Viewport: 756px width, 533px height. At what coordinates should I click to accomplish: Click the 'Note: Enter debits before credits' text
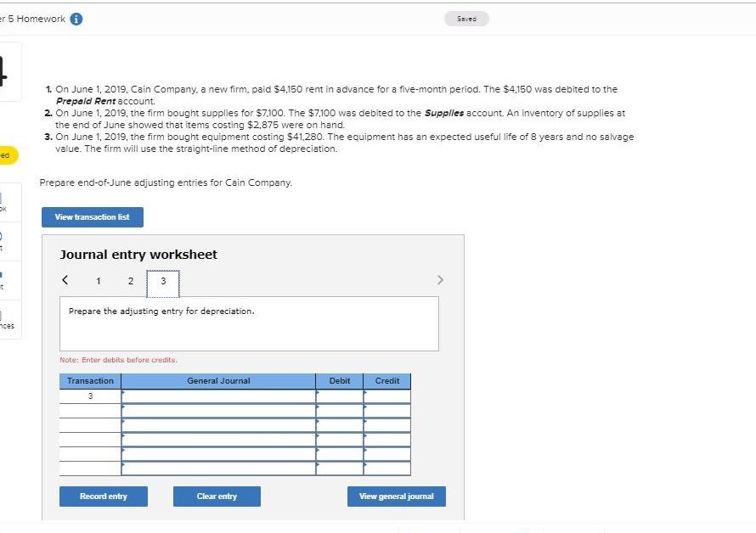pos(119,360)
